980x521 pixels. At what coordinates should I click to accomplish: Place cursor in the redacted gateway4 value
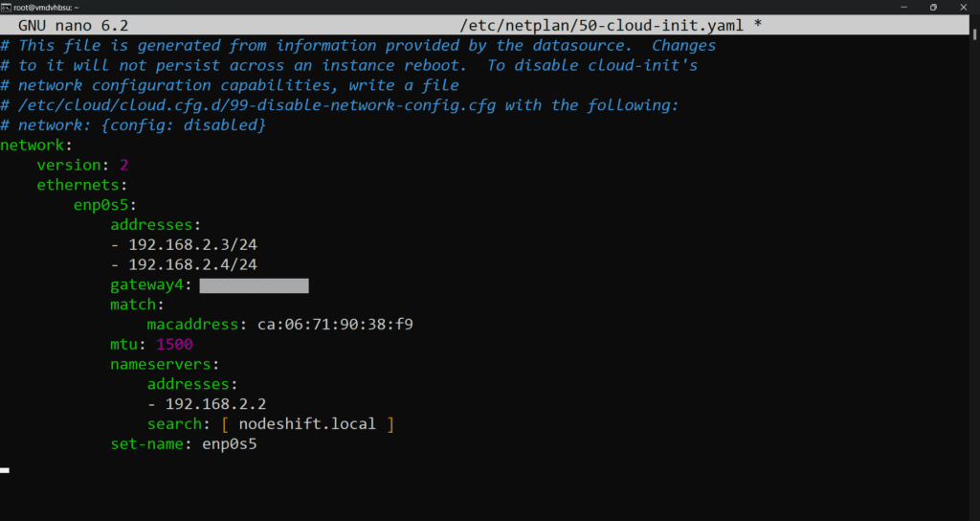(254, 285)
